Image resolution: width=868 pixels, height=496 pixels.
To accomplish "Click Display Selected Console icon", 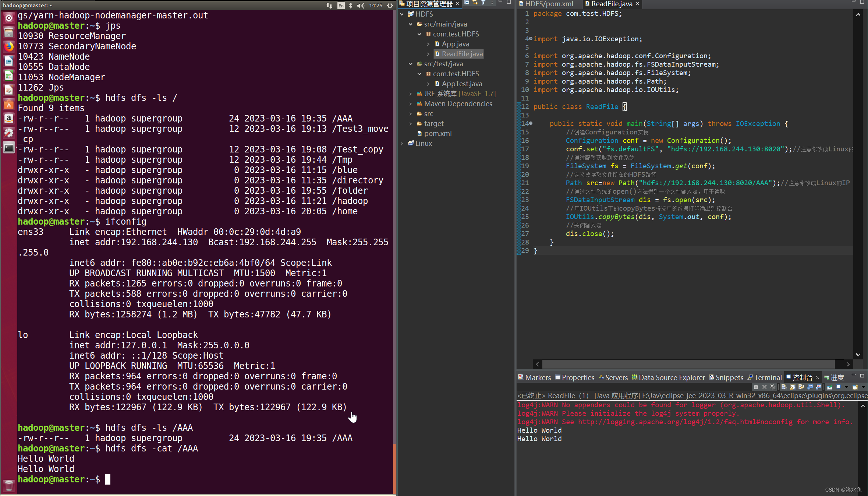I will (x=838, y=387).
